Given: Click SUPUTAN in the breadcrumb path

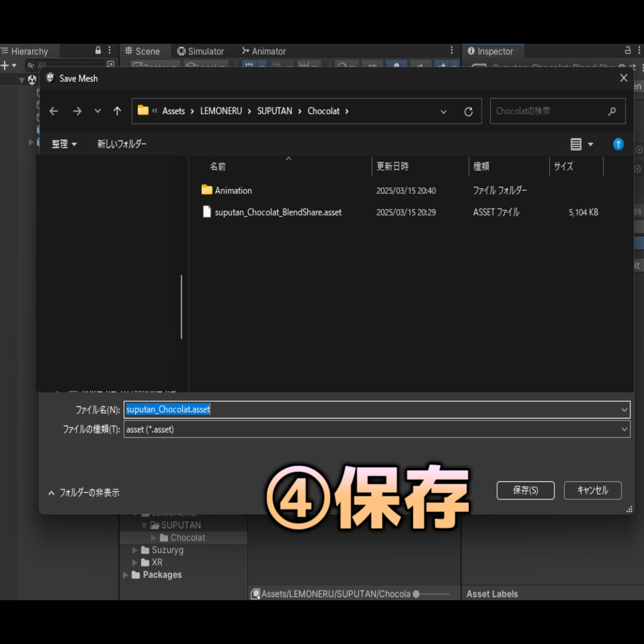Looking at the screenshot, I should [274, 111].
